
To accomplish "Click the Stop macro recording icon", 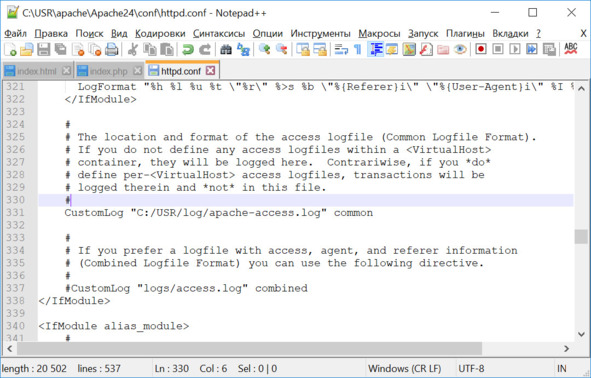I will [x=498, y=49].
